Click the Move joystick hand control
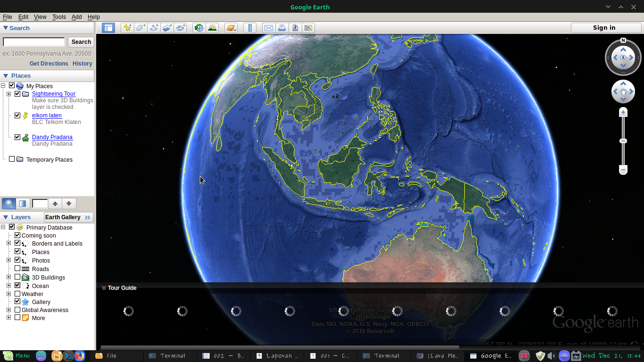Viewport: 644px width, 362px height. coord(623,91)
